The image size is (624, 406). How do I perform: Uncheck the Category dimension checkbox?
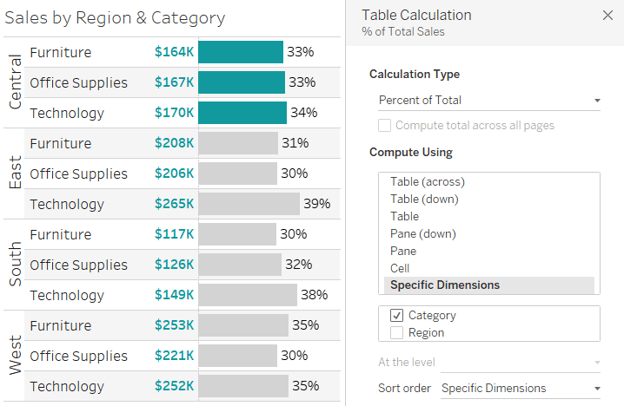396,315
